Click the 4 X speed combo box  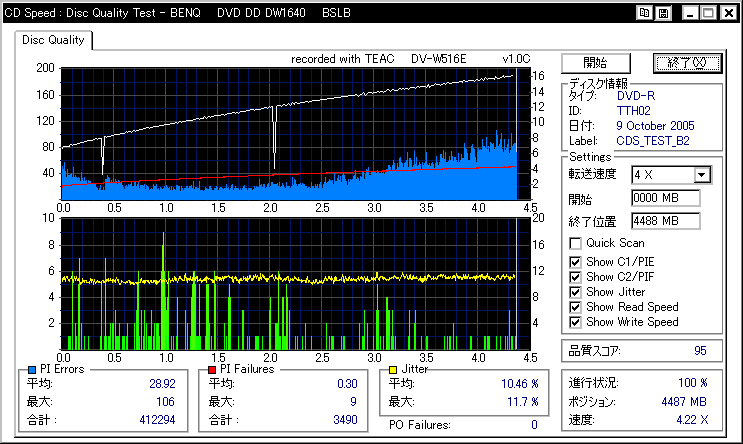671,175
